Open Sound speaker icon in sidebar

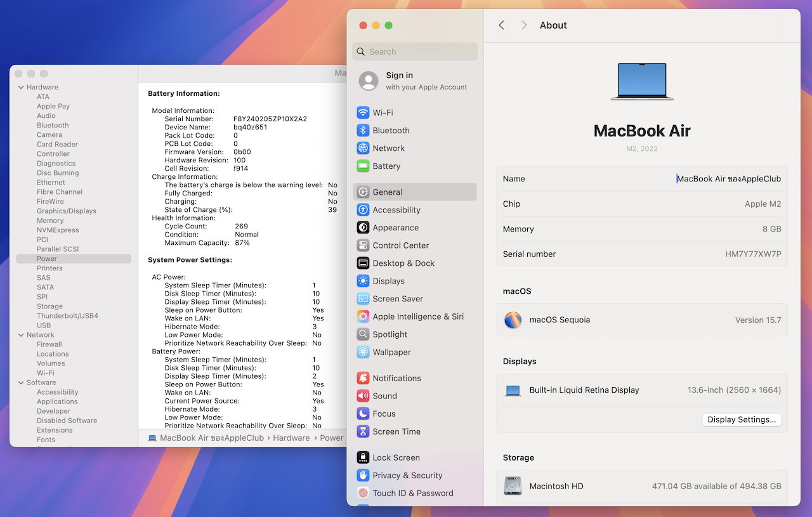[363, 396]
